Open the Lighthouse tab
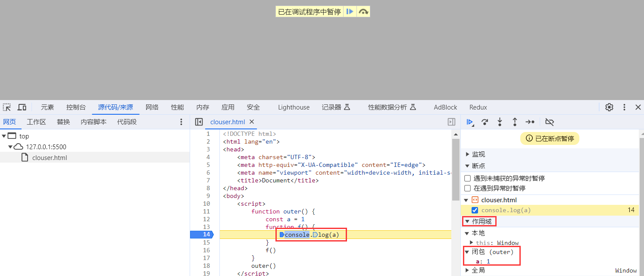The width and height of the screenshot is (644, 276). pos(294,107)
